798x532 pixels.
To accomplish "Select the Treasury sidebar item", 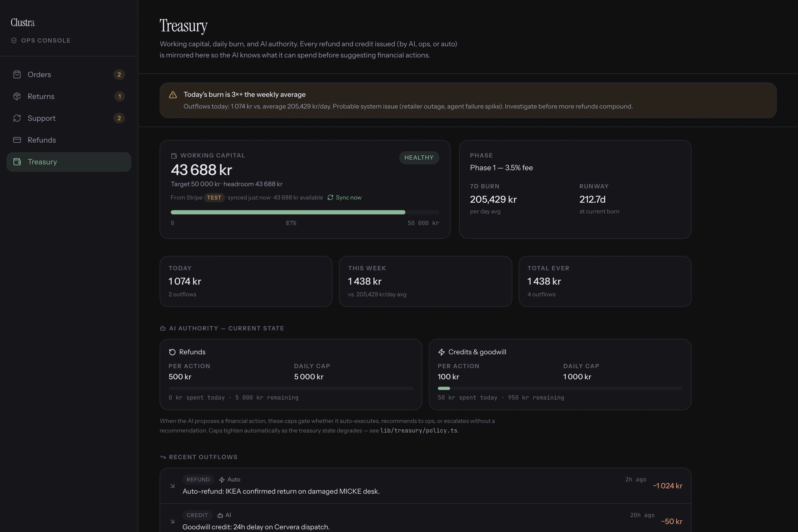I will click(69, 162).
